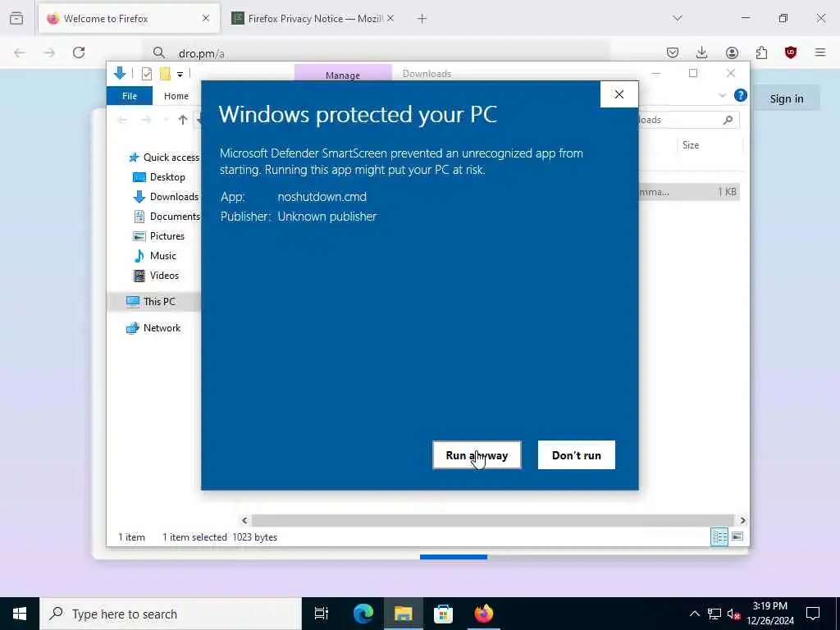This screenshot has height=630, width=840.
Task: Open the Manage ribbon tab in Explorer
Action: [343, 75]
